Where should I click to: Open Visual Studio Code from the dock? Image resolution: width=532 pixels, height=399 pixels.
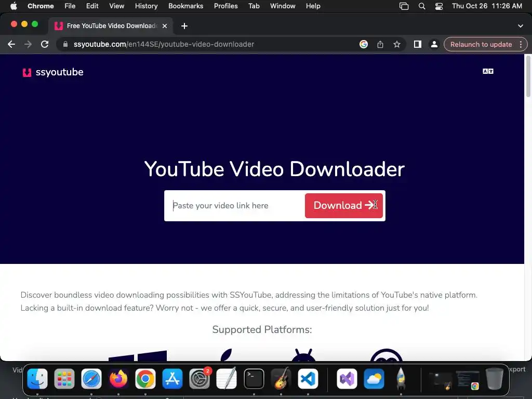(308, 379)
